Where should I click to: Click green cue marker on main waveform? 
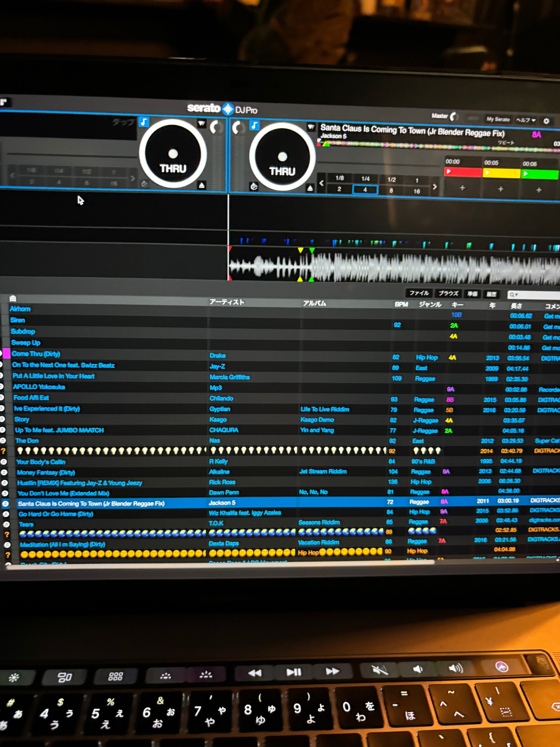coord(312,250)
